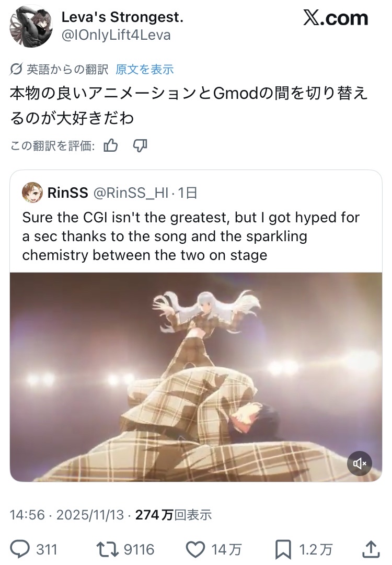Play the quoted anime dance video
Screen dimensions: 392x565
pos(196,377)
